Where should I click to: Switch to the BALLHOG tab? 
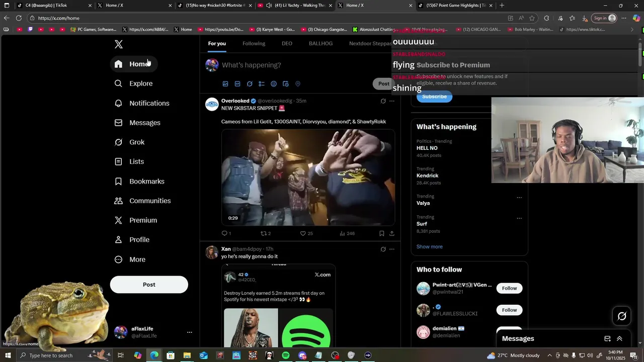pyautogui.click(x=320, y=44)
